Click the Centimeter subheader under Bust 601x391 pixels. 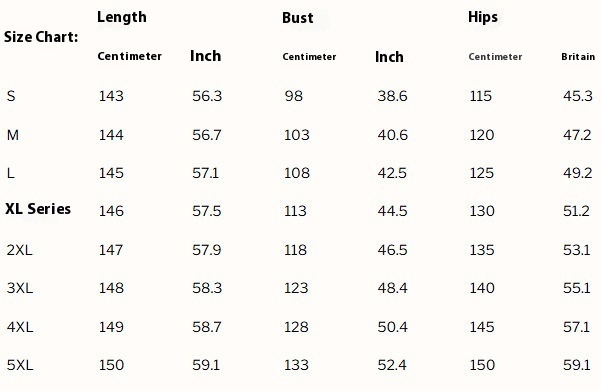point(309,57)
